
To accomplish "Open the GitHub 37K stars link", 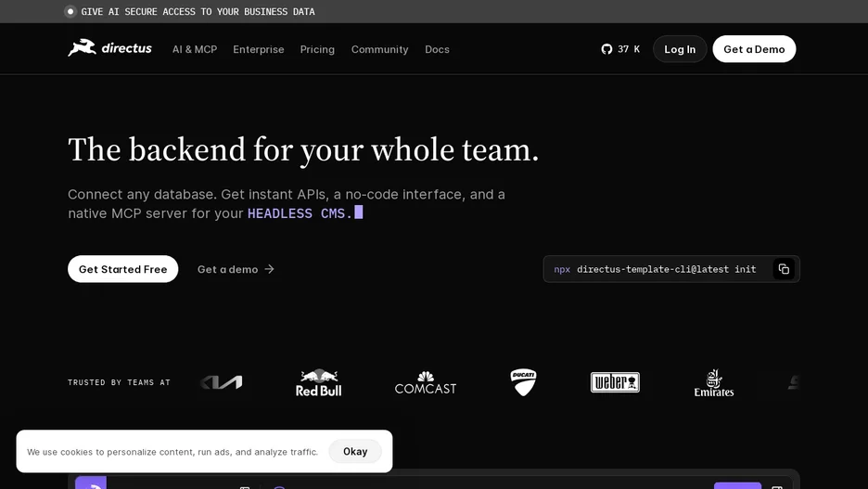I will point(620,49).
